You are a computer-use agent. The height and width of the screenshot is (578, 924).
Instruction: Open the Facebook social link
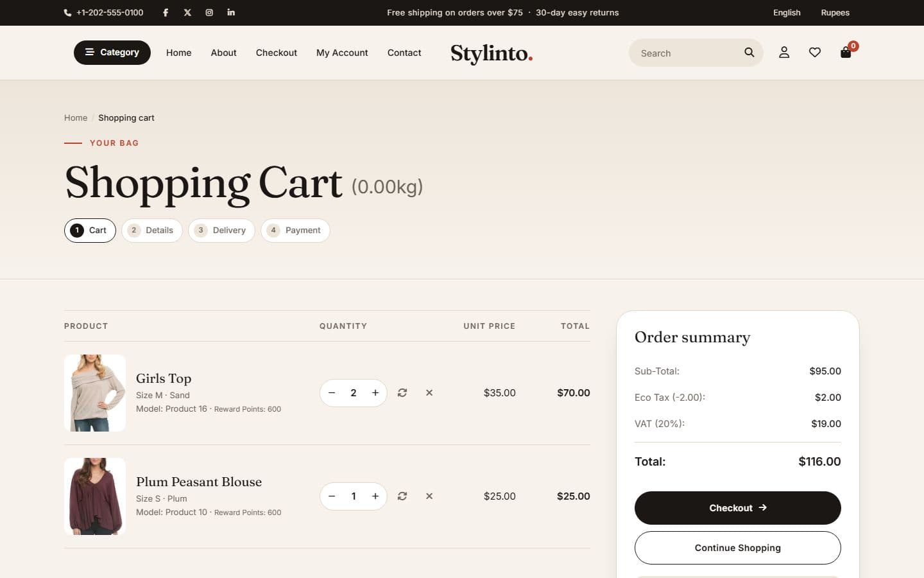pos(166,12)
